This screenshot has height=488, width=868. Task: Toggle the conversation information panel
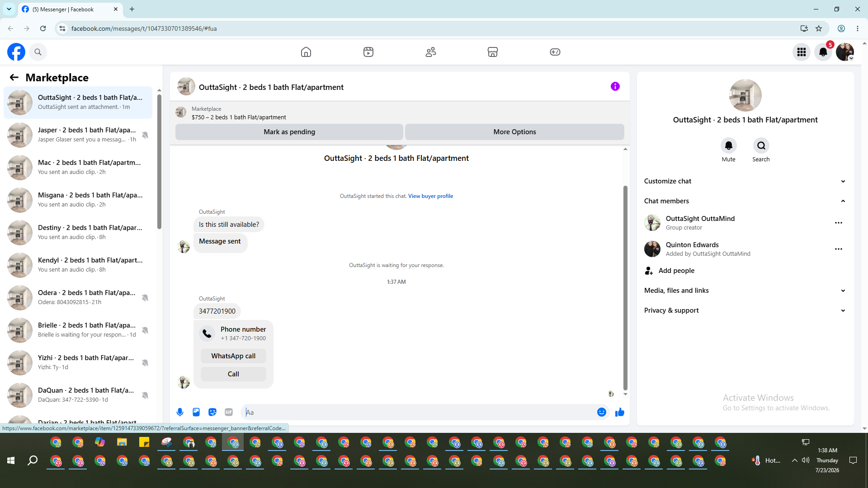[615, 86]
